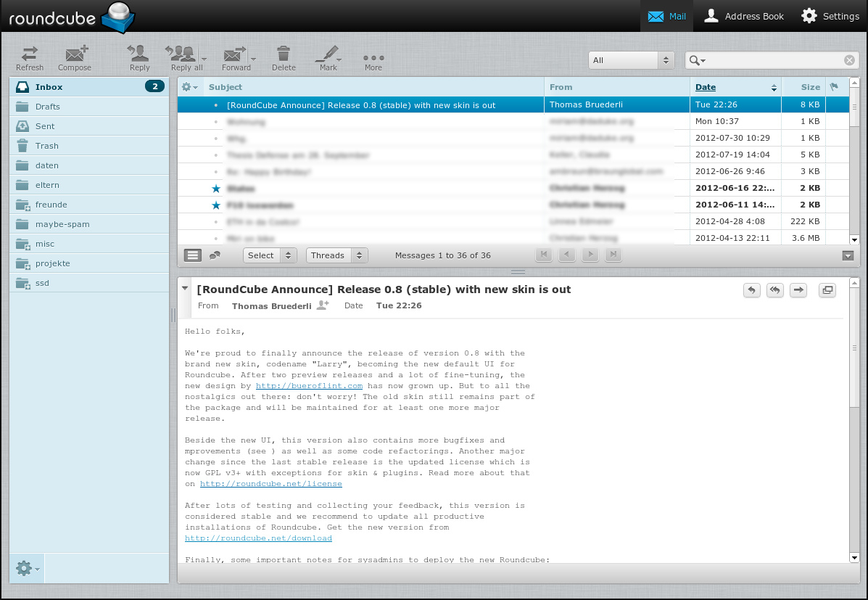Reply to the selected message

139,58
